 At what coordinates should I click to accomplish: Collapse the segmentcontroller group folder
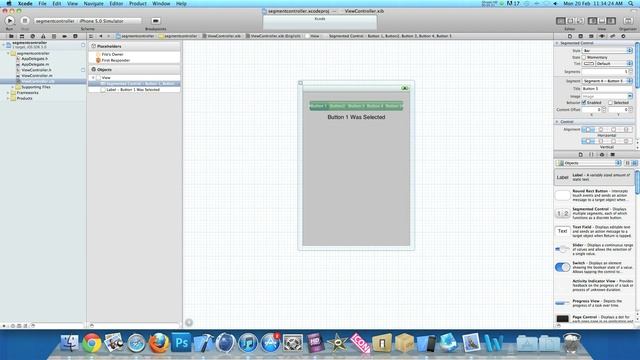[x=8, y=53]
